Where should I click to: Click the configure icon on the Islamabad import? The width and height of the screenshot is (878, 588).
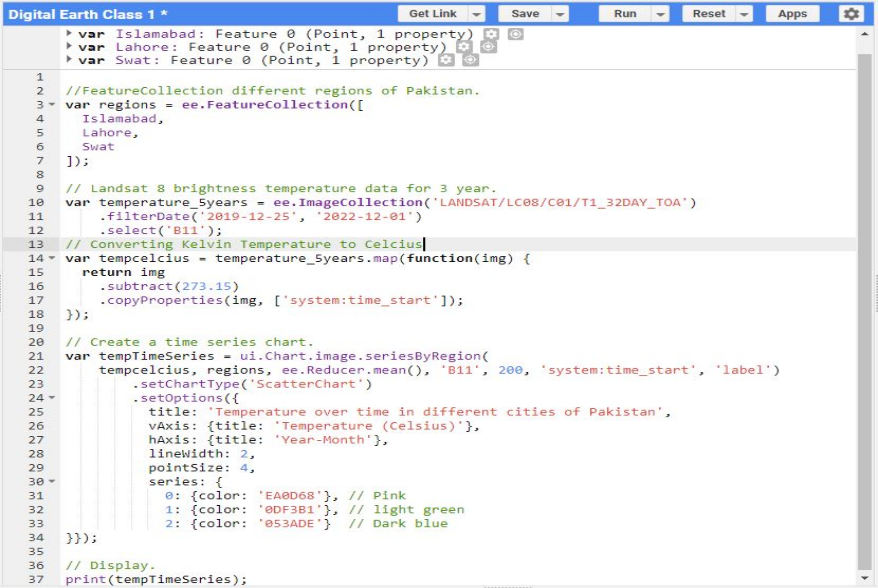tap(491, 34)
